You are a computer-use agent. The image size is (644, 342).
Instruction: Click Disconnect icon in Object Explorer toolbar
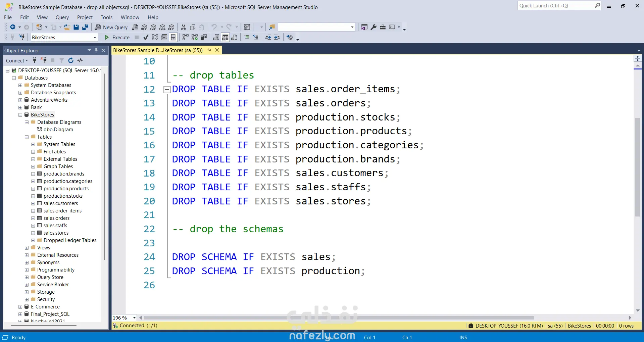click(x=44, y=60)
